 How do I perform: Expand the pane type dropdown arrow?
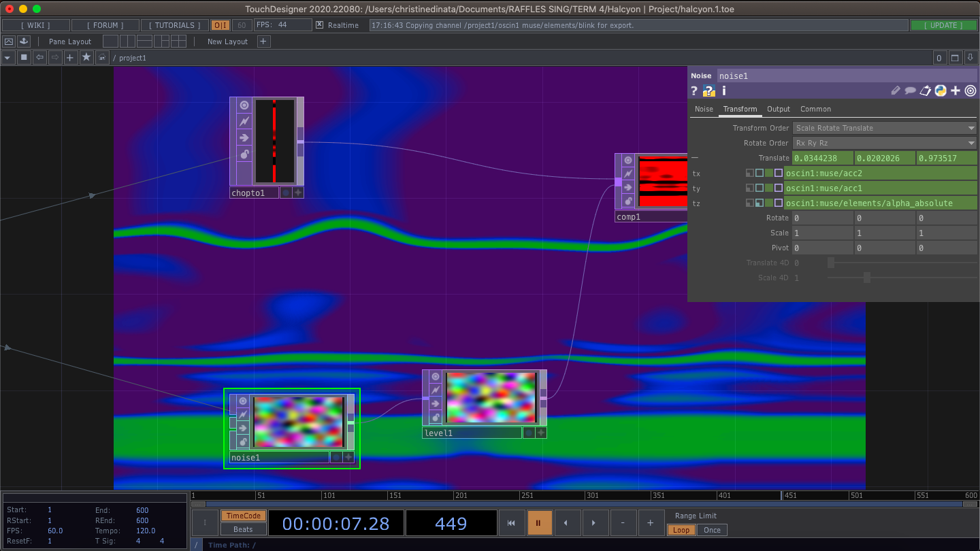[7, 57]
